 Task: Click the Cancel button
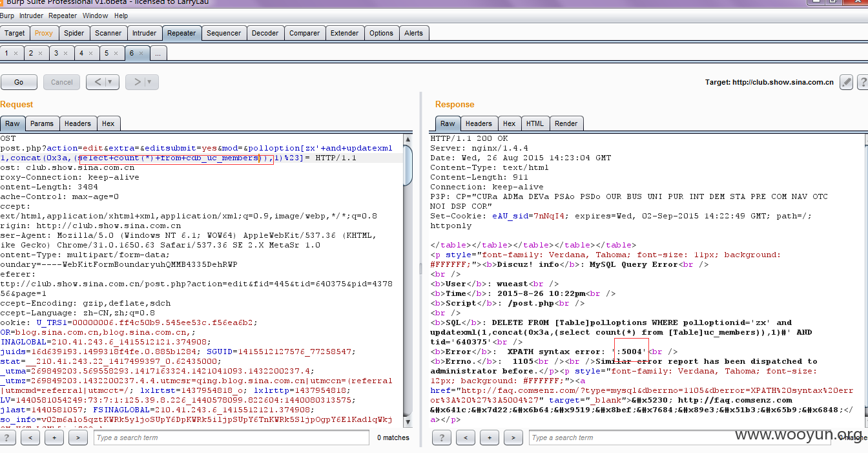coord(62,82)
